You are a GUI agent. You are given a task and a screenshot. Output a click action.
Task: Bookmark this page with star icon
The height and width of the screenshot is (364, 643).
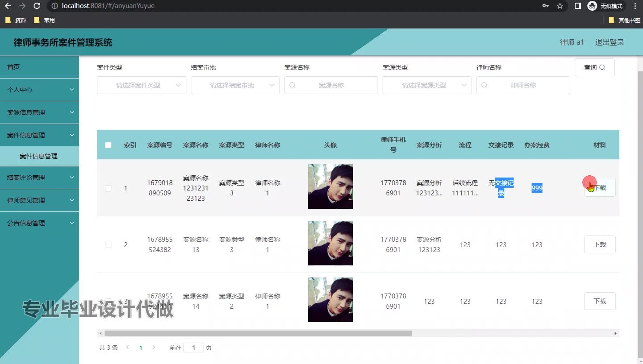[560, 6]
